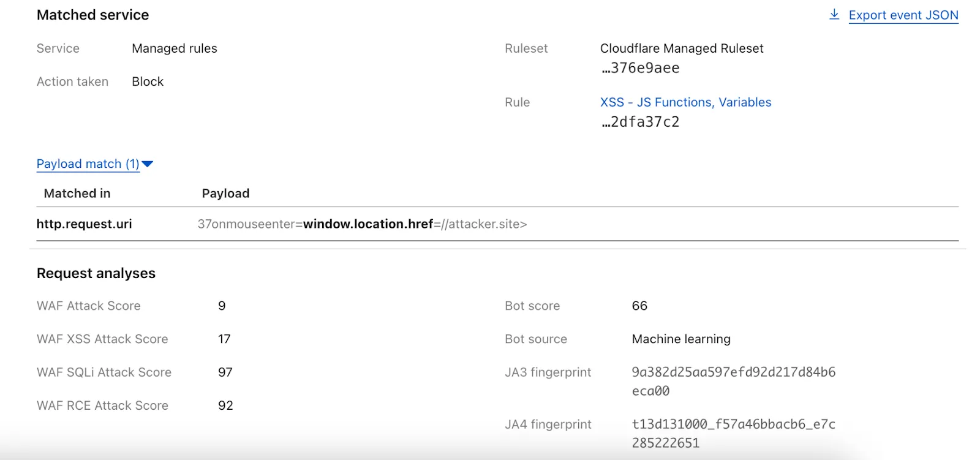Open the Export event JSON link
980x460 pixels.
[903, 15]
